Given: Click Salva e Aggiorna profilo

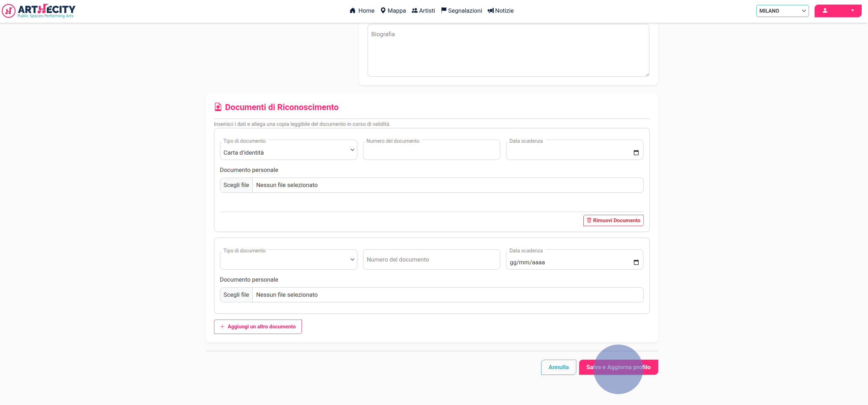Looking at the screenshot, I should click(x=618, y=367).
